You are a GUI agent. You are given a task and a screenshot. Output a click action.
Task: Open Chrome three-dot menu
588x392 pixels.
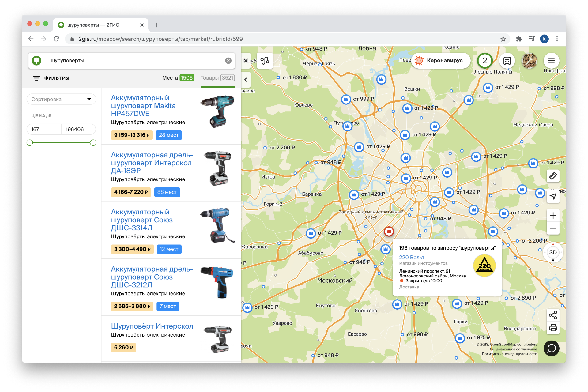point(557,39)
